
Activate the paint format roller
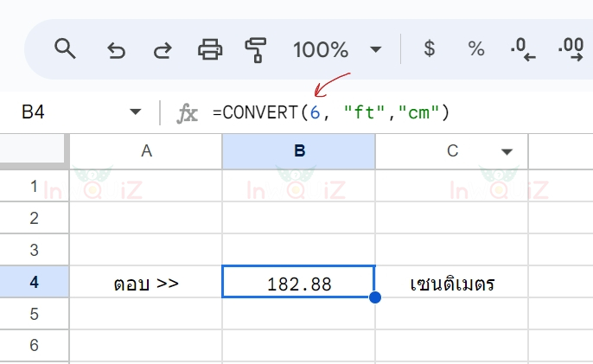coord(256,50)
